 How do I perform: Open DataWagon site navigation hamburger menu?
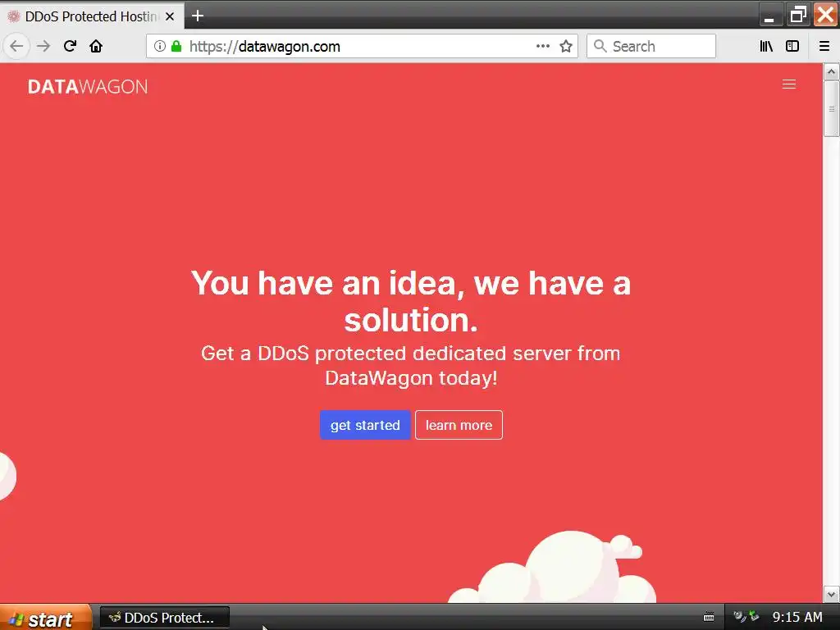pos(788,84)
